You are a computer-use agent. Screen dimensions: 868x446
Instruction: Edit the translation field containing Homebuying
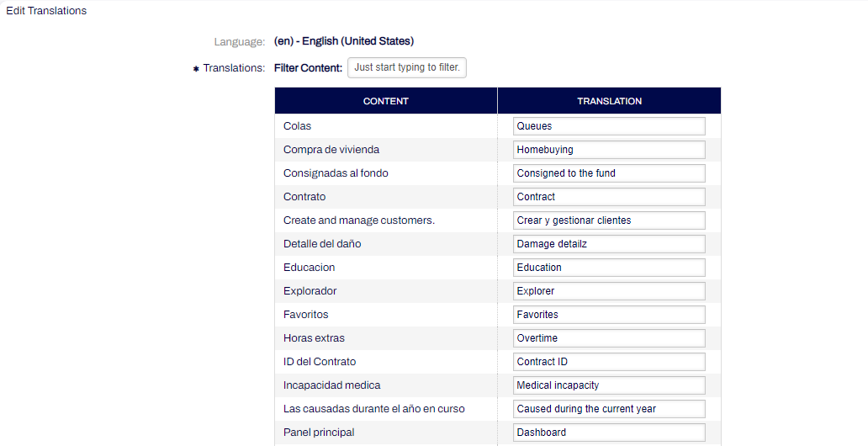(609, 150)
